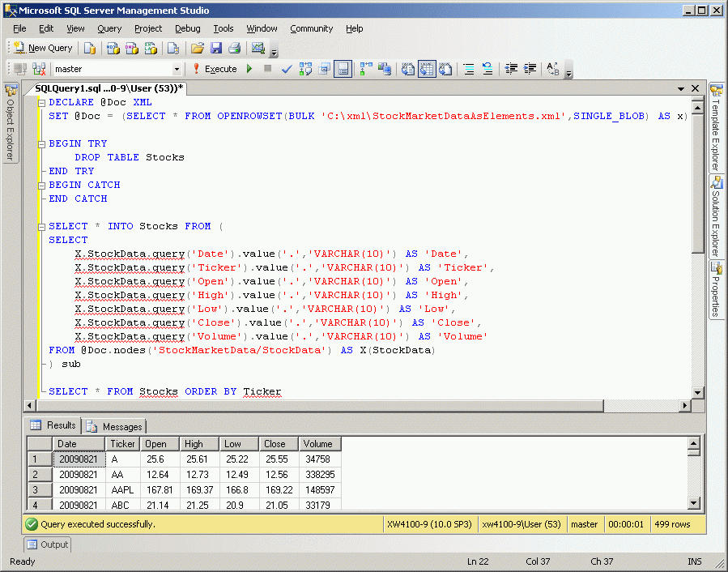Toggle Results to File mode
The height and width of the screenshot is (572, 728).
coord(445,69)
